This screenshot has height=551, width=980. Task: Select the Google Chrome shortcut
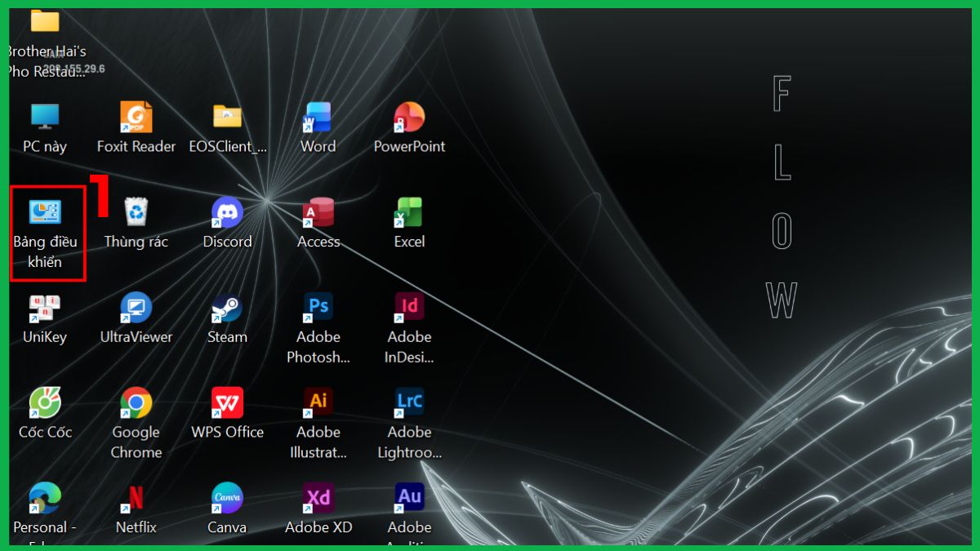click(136, 403)
